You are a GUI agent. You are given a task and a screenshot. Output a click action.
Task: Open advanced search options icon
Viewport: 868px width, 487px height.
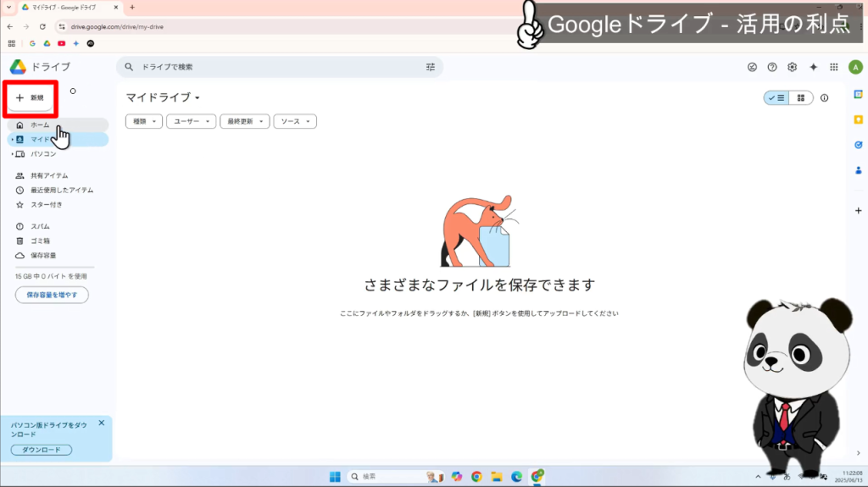click(430, 67)
